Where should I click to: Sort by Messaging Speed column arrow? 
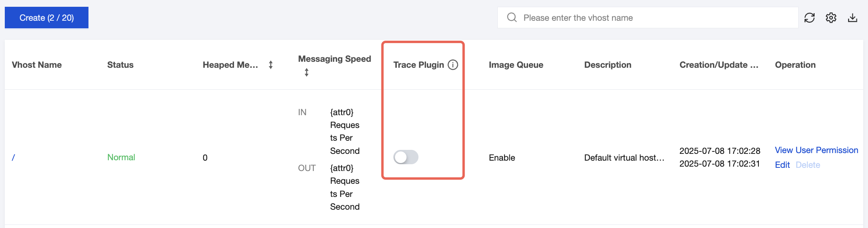[306, 73]
